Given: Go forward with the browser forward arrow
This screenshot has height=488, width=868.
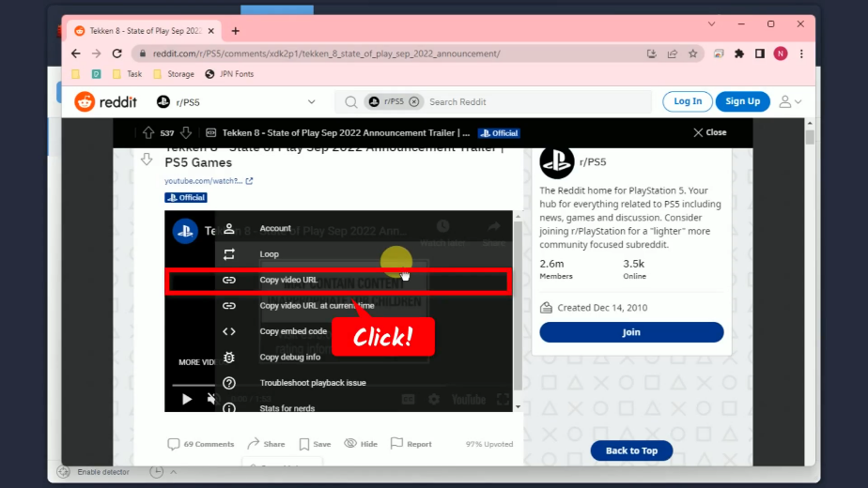Looking at the screenshot, I should point(97,53).
